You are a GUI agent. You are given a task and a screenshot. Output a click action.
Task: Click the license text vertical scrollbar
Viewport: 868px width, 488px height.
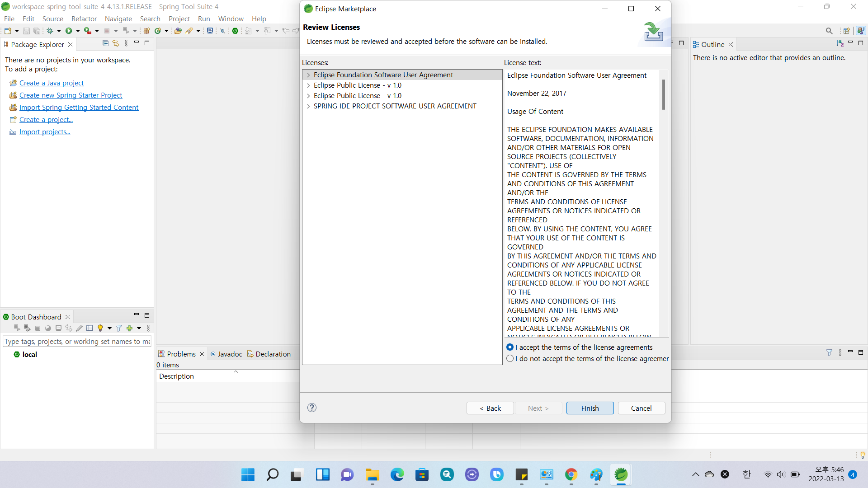click(663, 95)
